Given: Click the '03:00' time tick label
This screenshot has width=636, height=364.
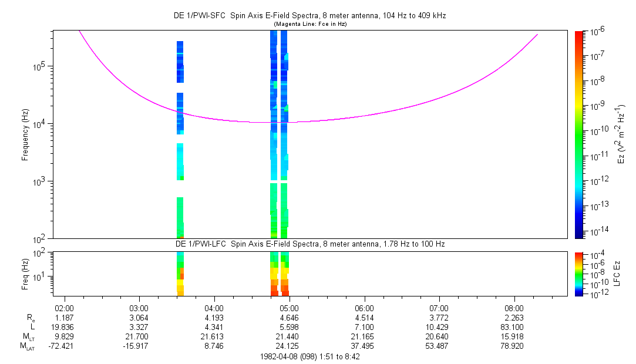Looking at the screenshot, I should tap(139, 308).
